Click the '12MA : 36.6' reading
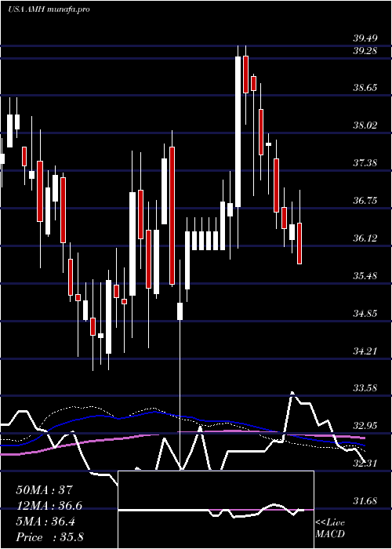Image resolution: width=392 pixels, height=549 pixels. pyautogui.click(x=49, y=506)
